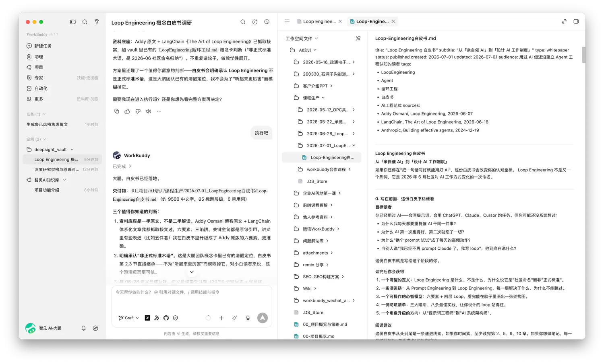Collapse the 智见AI知识库 space

point(64,180)
